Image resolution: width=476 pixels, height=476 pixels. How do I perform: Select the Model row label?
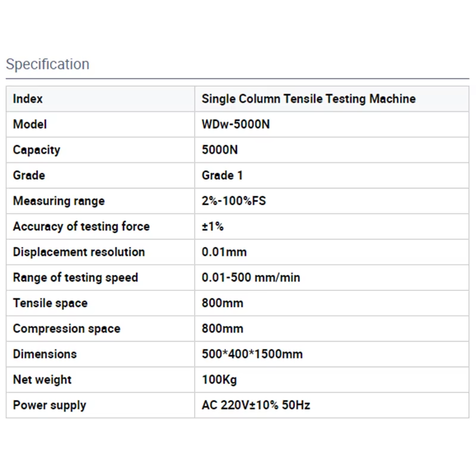[x=30, y=124]
